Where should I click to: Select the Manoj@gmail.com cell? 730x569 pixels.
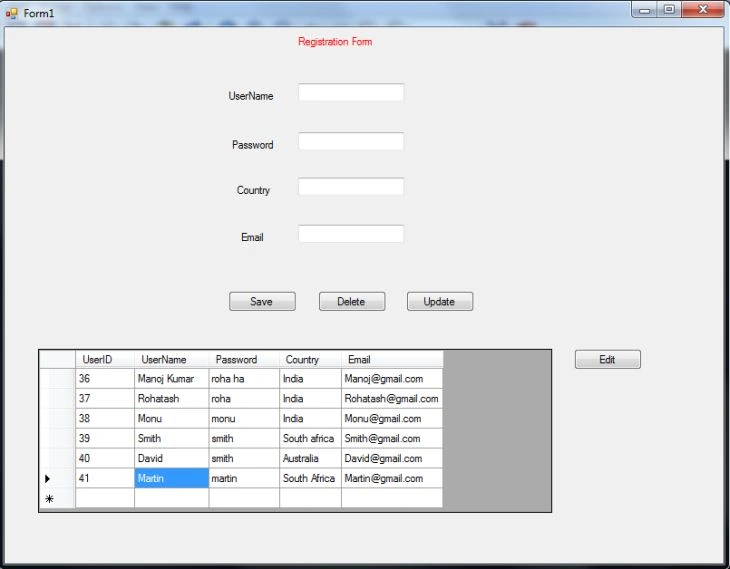(x=392, y=379)
